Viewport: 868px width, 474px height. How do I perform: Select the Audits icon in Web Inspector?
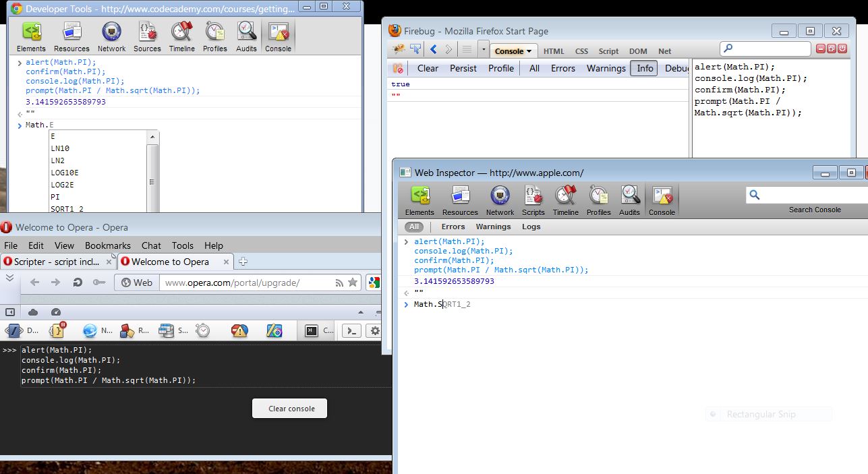(629, 200)
